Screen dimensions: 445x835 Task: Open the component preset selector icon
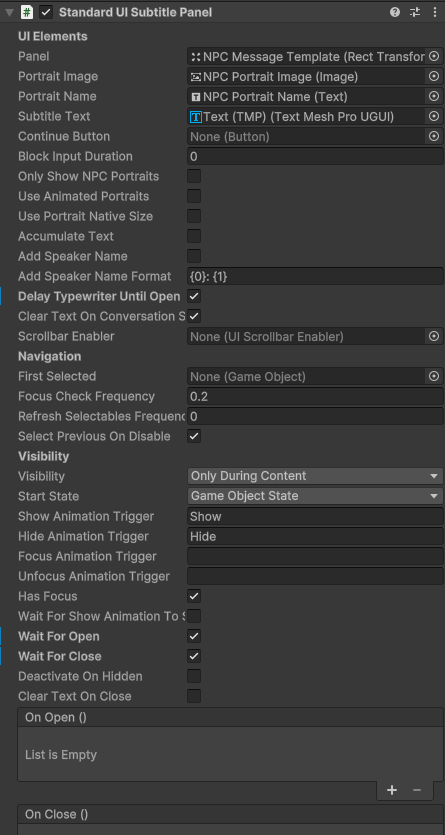pyautogui.click(x=415, y=12)
